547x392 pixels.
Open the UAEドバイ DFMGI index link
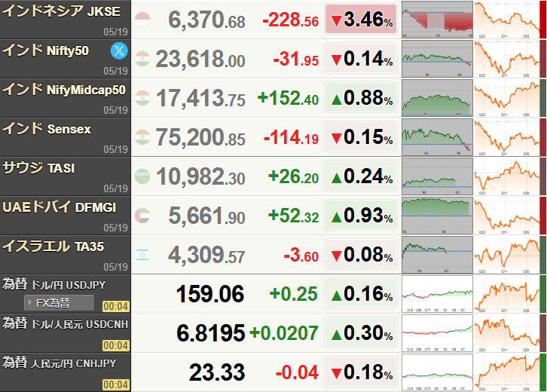(59, 207)
